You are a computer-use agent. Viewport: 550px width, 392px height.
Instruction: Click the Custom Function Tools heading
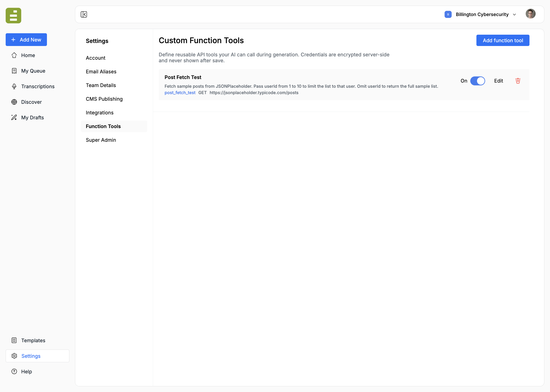coord(201,40)
